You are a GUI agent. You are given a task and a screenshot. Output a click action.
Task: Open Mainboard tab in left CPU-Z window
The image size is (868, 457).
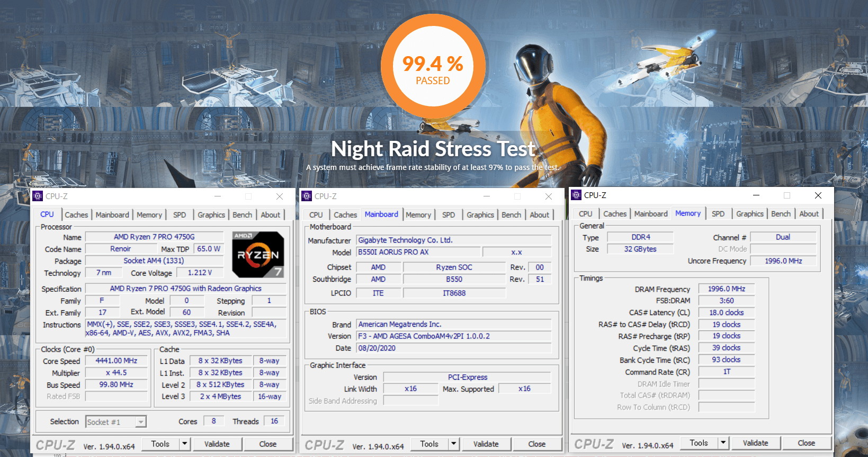coord(112,214)
